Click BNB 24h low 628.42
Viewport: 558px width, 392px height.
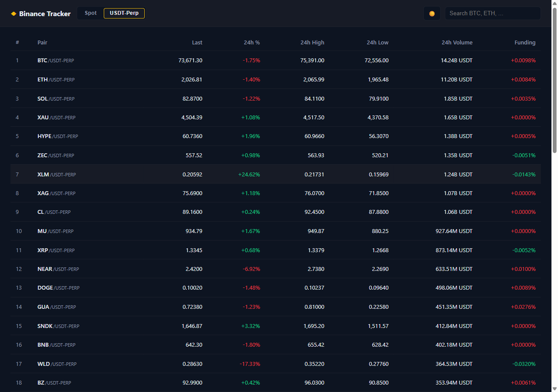click(x=380, y=345)
